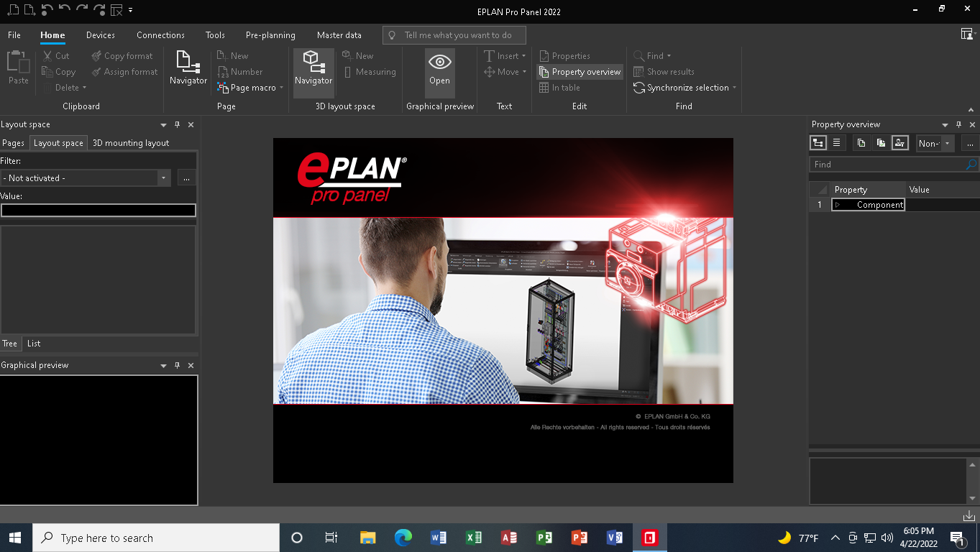Click redo list icon with dot
The height and width of the screenshot is (552, 980).
coord(99,10)
